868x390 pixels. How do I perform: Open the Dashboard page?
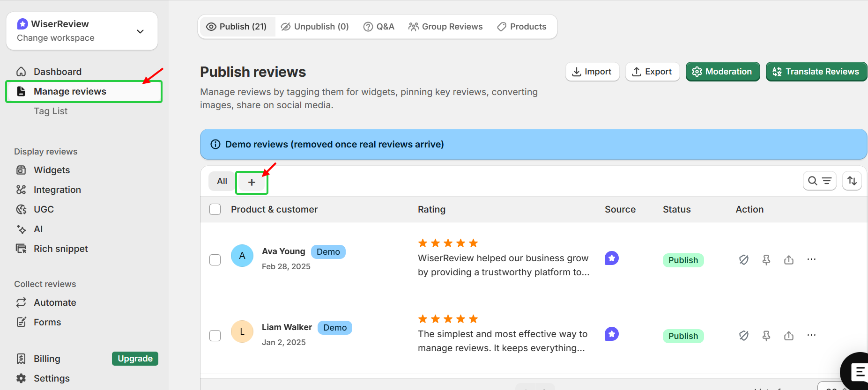click(58, 72)
